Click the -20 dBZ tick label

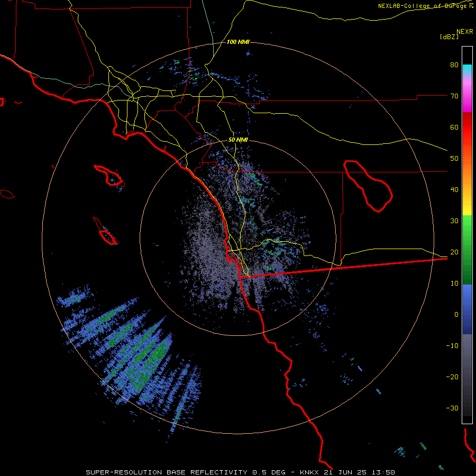tap(452, 377)
